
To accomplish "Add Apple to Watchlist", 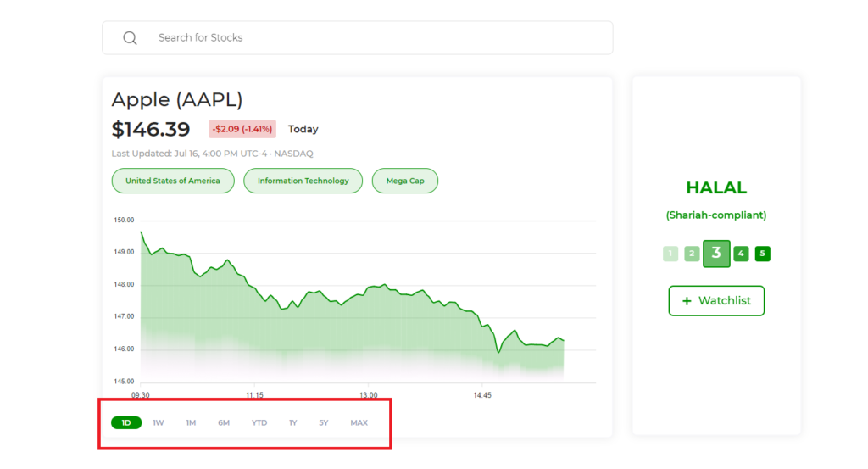I will (716, 301).
